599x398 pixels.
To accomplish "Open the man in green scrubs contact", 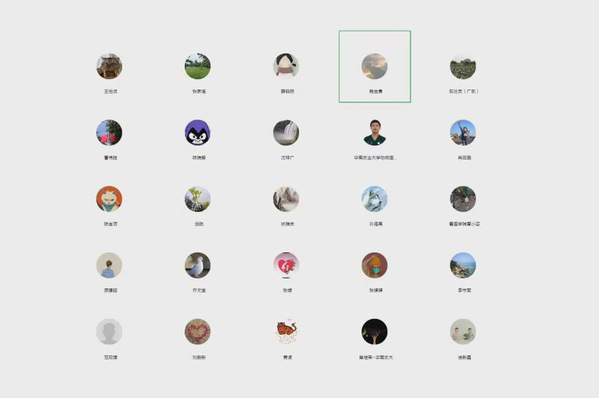I will pyautogui.click(x=375, y=133).
